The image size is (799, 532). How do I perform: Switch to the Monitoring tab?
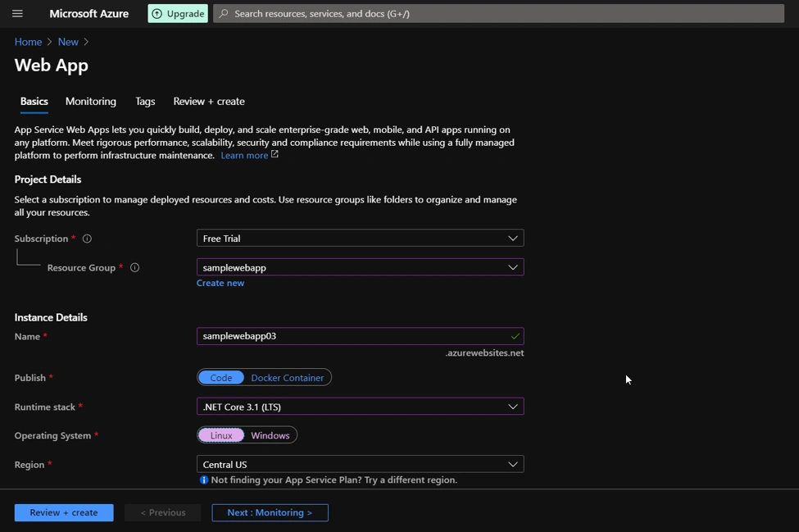(x=91, y=102)
